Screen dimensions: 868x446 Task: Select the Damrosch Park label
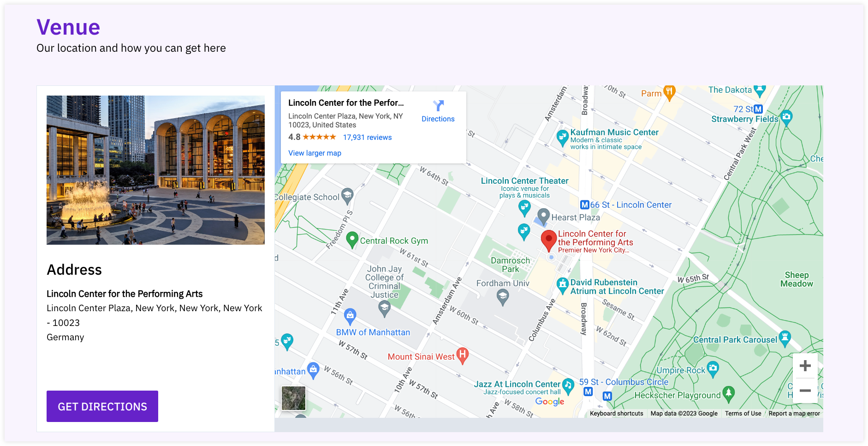[511, 265]
